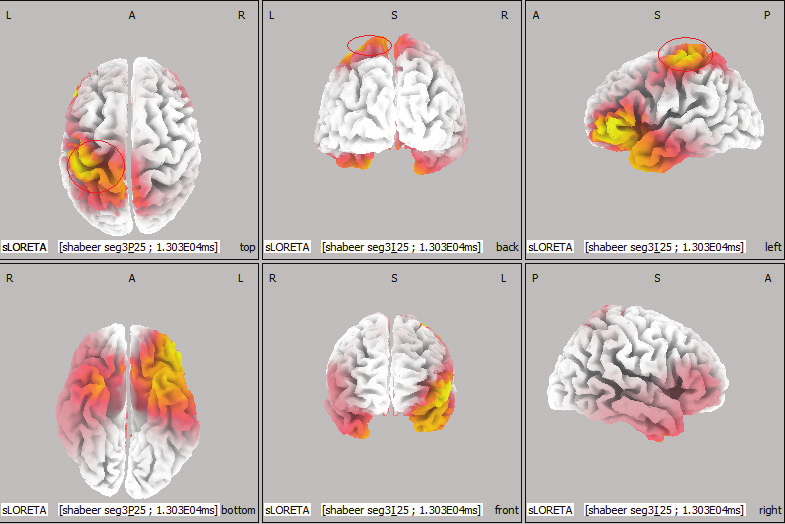Image resolution: width=785 pixels, height=524 pixels.
Task: Click the red ellipse marker on the left view brain
Action: pyautogui.click(x=686, y=53)
